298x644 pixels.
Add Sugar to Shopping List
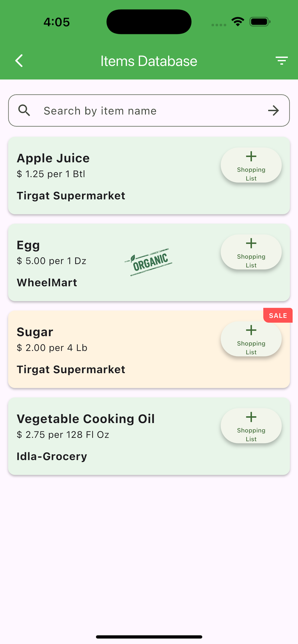[251, 339]
